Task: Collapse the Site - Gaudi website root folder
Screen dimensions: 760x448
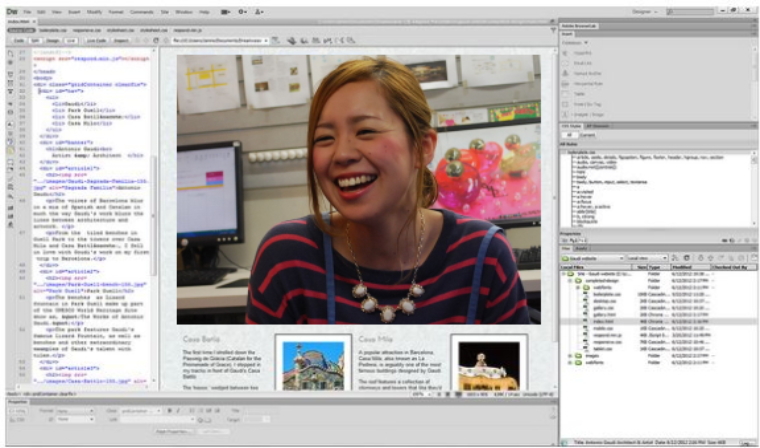Action: click(564, 274)
